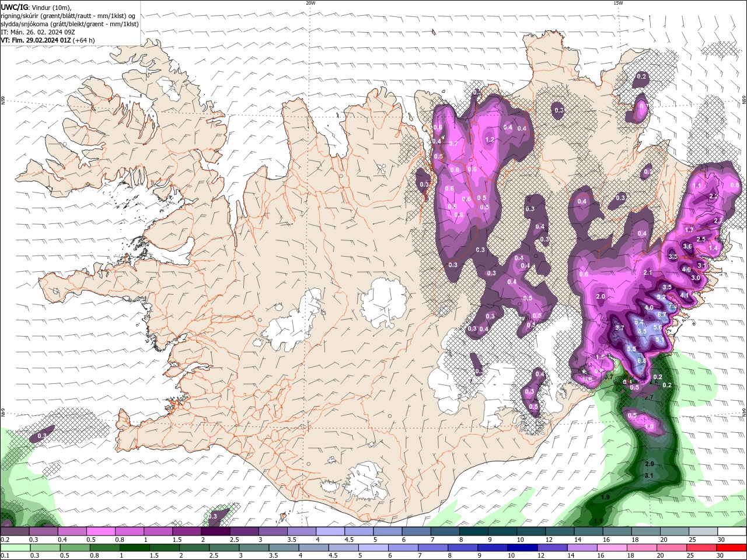Click the 15W longitude label
Image resolution: width=747 pixels, height=560 pixels.
[x=618, y=3]
